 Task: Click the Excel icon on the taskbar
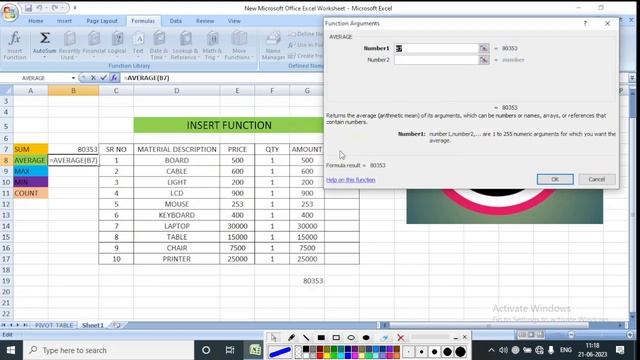[255, 350]
